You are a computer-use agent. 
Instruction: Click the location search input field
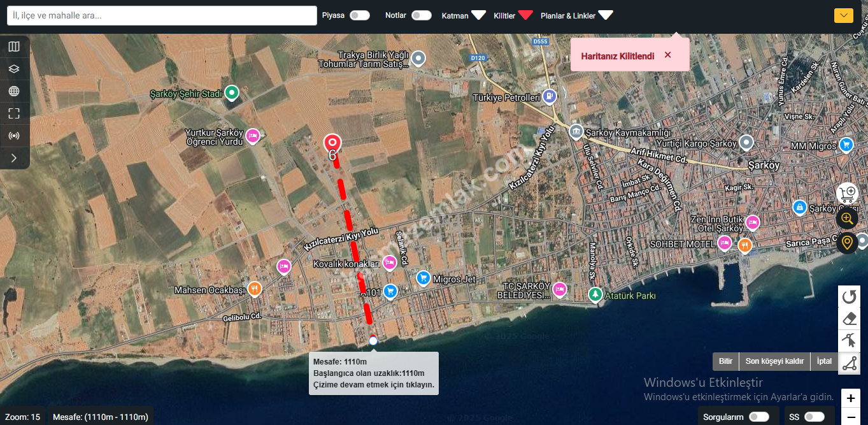coord(162,16)
